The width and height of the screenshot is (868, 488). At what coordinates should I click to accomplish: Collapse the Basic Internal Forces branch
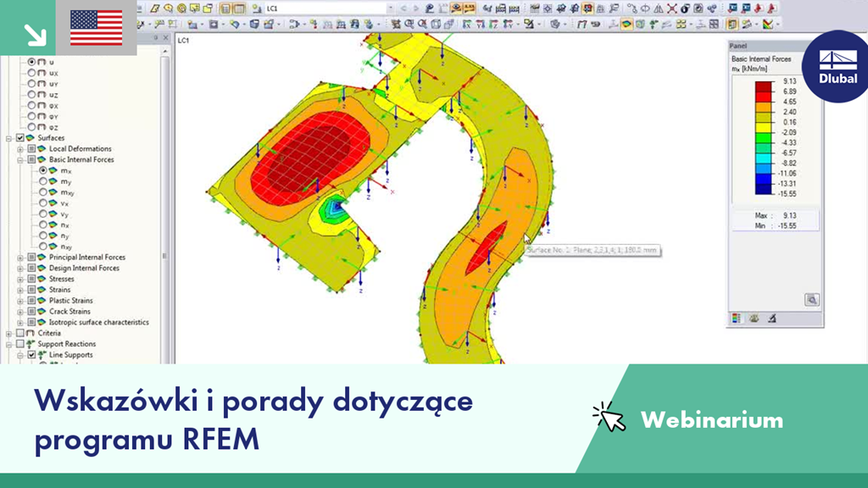(x=20, y=159)
